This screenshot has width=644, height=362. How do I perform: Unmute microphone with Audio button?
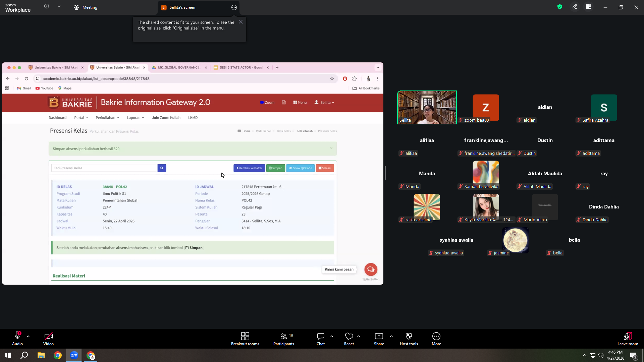[17, 339]
